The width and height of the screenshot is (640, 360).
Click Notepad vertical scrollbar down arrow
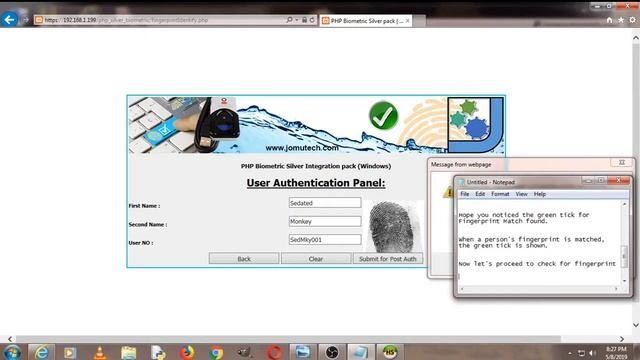tap(624, 281)
